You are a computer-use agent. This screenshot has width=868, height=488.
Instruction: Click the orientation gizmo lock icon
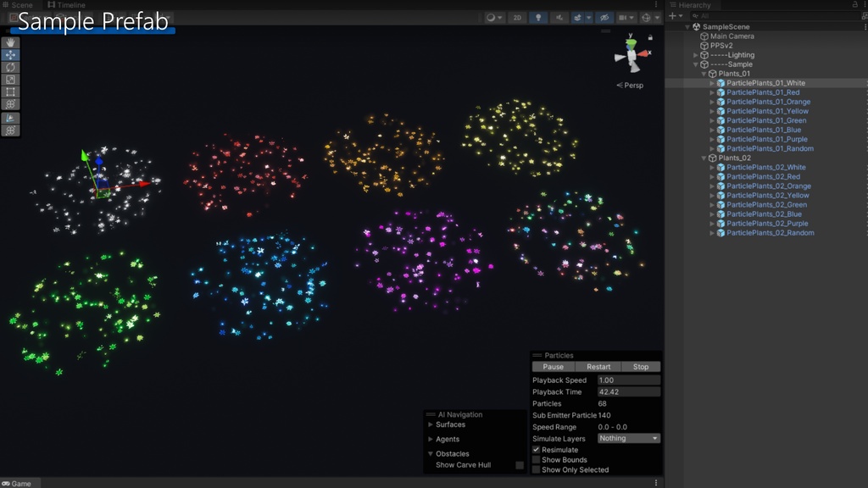[650, 37]
